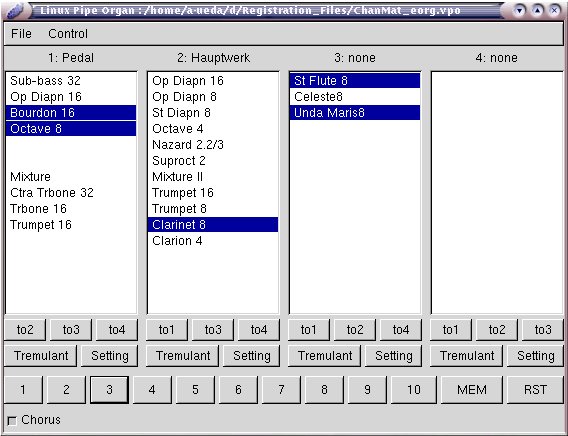Image resolution: width=568 pixels, height=436 pixels.
Task: Recall memory preset 10
Action: click(x=414, y=390)
